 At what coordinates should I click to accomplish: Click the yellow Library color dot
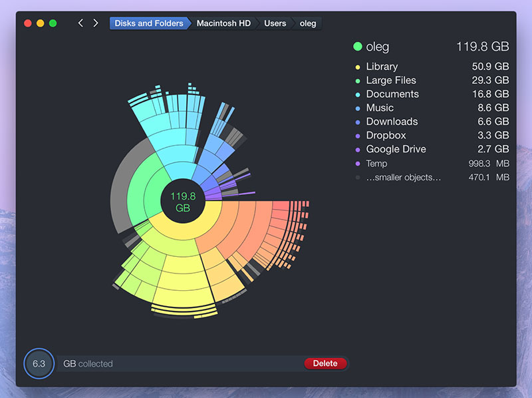coord(358,67)
